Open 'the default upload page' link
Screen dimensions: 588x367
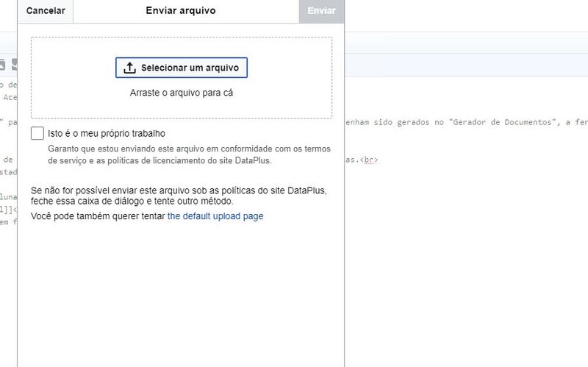215,216
